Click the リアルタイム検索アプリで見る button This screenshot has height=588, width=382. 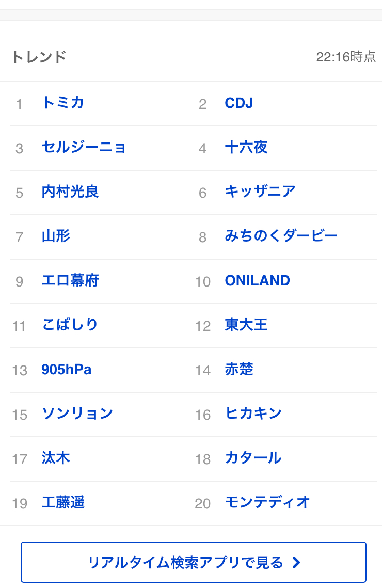tap(194, 562)
